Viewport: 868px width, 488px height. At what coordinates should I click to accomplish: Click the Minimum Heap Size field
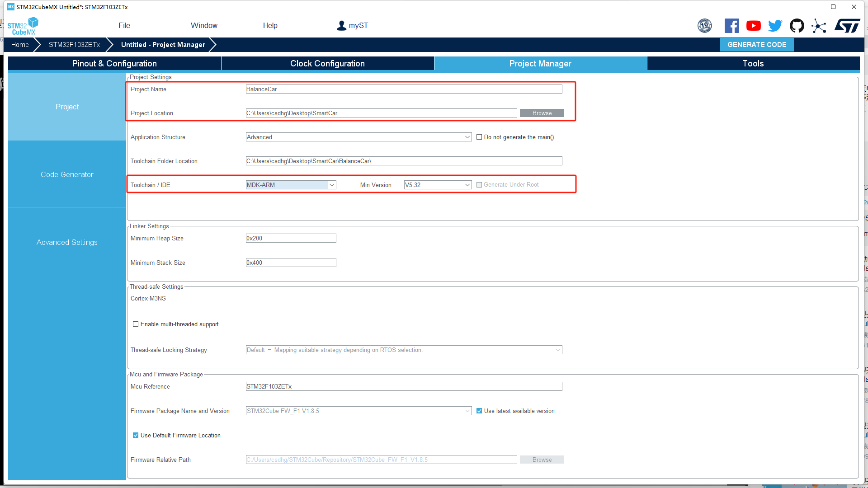pyautogui.click(x=291, y=239)
